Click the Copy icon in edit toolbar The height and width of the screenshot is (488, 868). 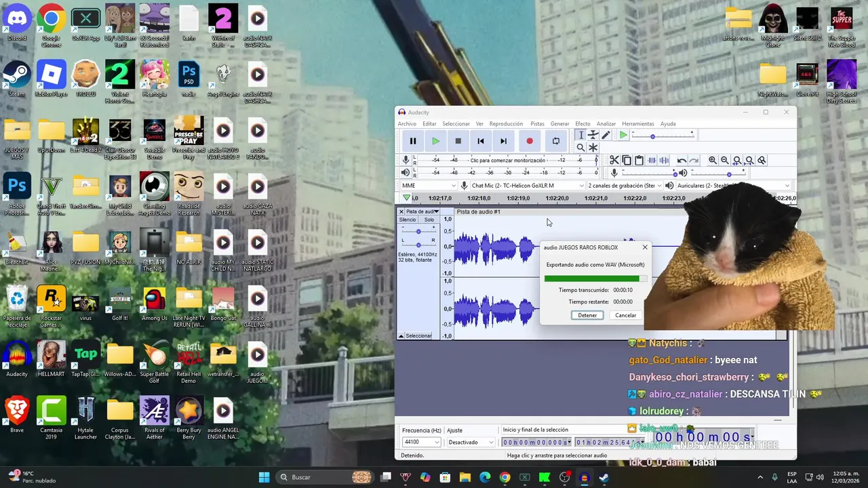pos(627,160)
